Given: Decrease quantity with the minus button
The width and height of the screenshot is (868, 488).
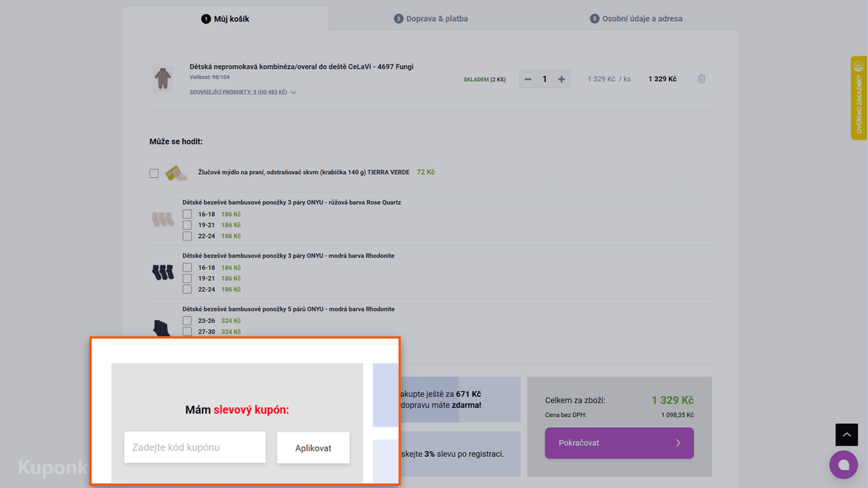Looking at the screenshot, I should pyautogui.click(x=528, y=79).
